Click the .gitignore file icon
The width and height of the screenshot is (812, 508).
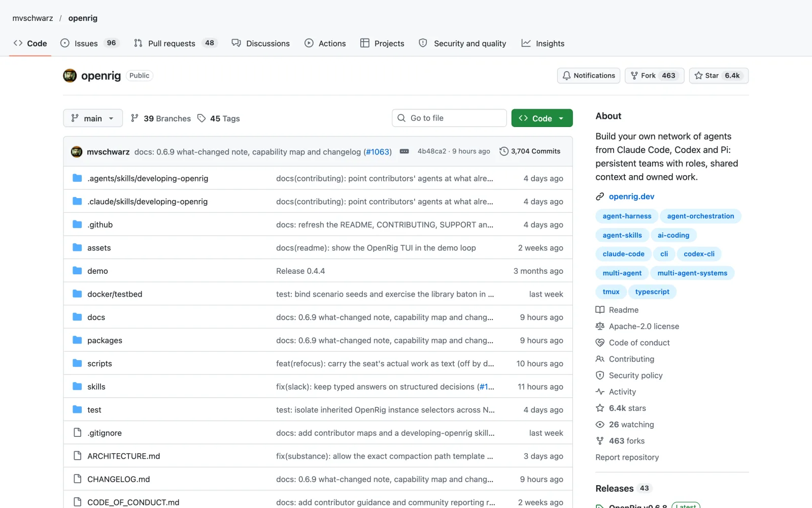(77, 433)
